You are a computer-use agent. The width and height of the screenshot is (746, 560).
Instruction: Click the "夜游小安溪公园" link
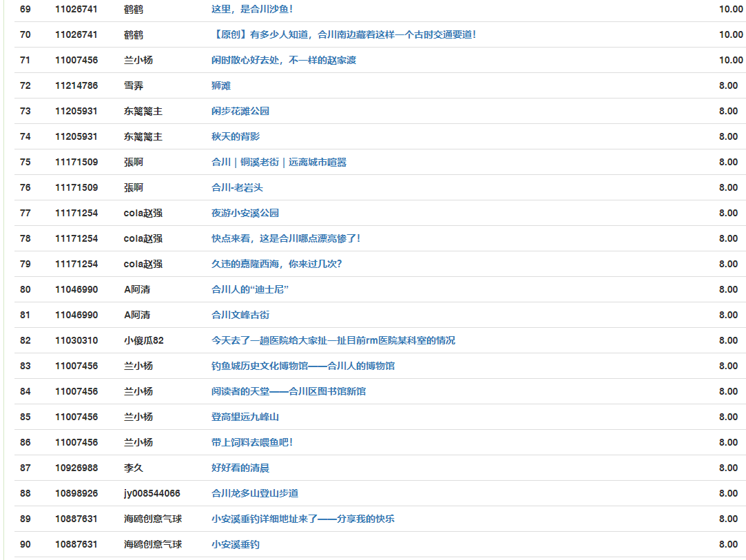(245, 214)
